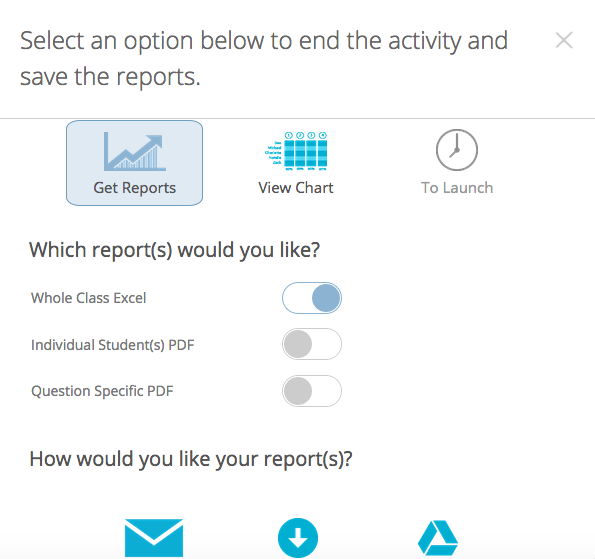Click the View Chart table icon

(x=296, y=151)
